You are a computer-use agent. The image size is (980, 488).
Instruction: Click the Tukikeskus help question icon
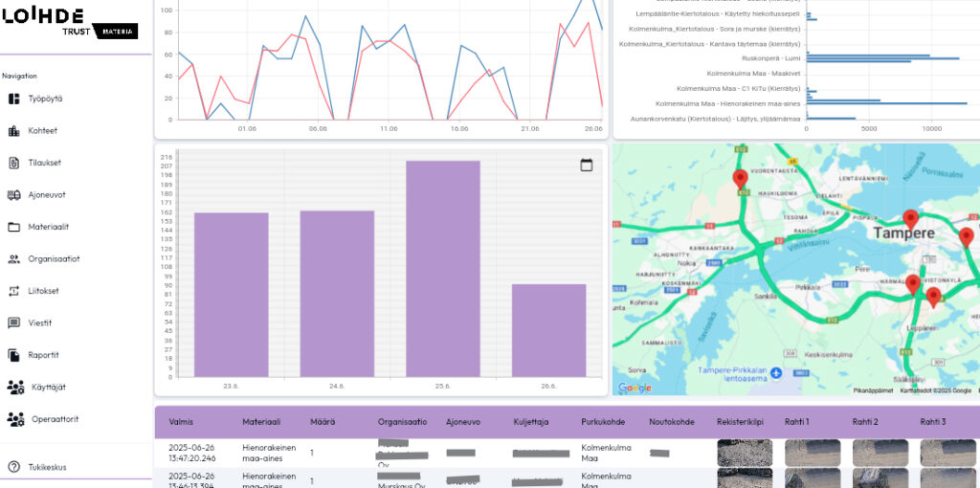pyautogui.click(x=13, y=467)
